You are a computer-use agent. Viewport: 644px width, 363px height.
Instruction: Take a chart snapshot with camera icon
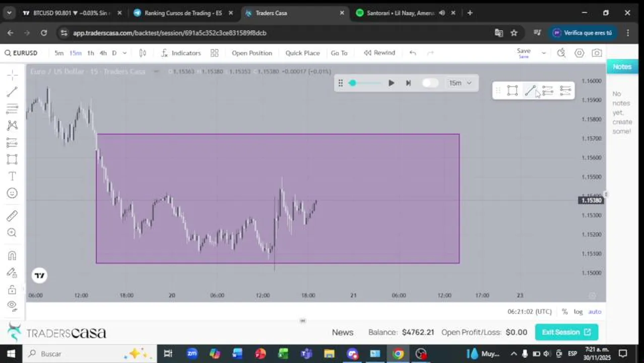(597, 53)
